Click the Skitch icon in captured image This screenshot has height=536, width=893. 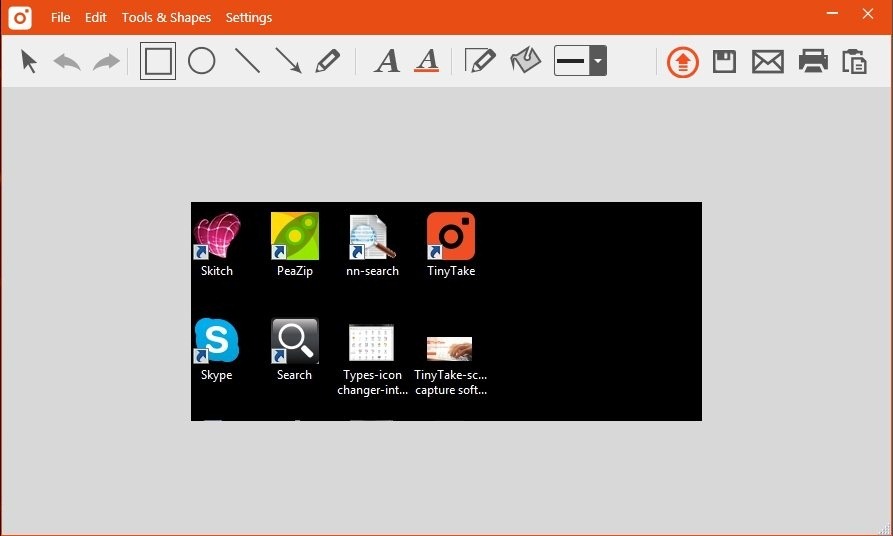(216, 236)
